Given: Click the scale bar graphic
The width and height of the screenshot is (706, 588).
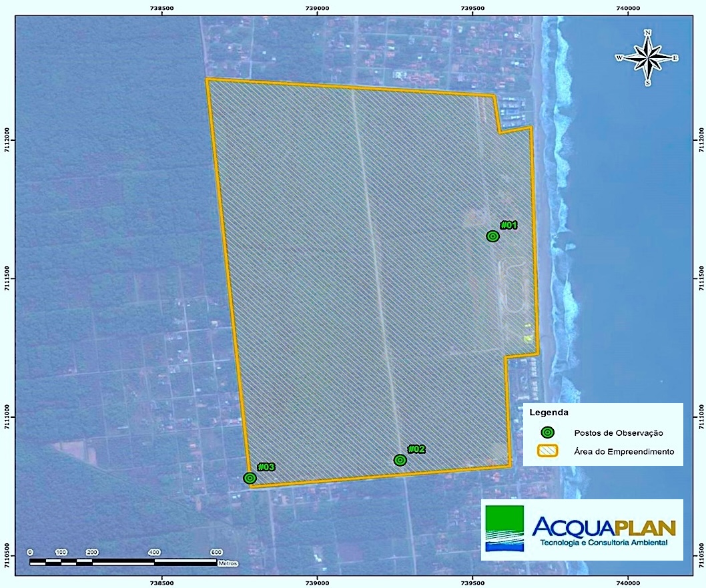Looking at the screenshot, I should pyautogui.click(x=123, y=562).
